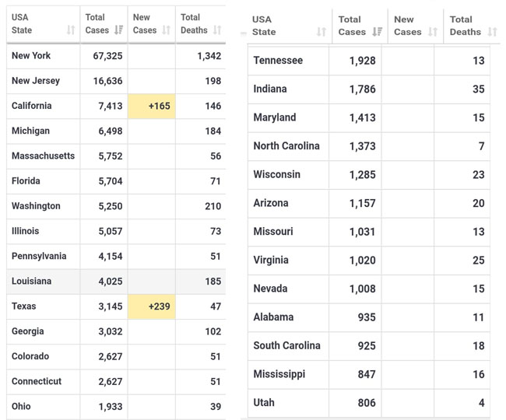This screenshot has height=420, width=506.
Task: Click the Massachusetts state name
Action: click(43, 156)
